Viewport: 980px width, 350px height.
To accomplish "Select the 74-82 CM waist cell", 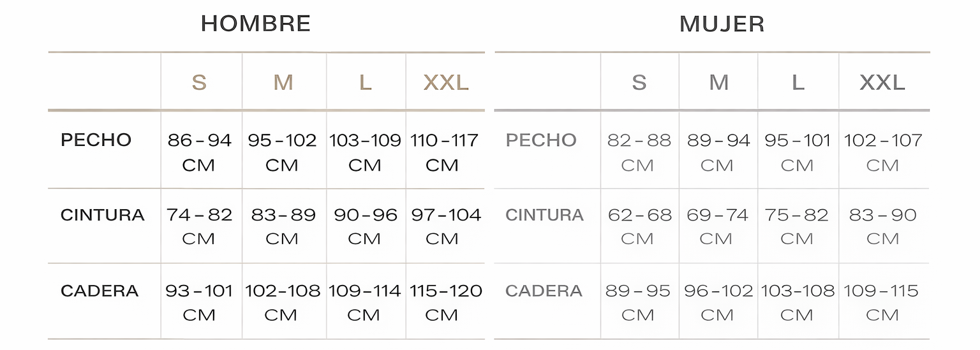I will [199, 226].
